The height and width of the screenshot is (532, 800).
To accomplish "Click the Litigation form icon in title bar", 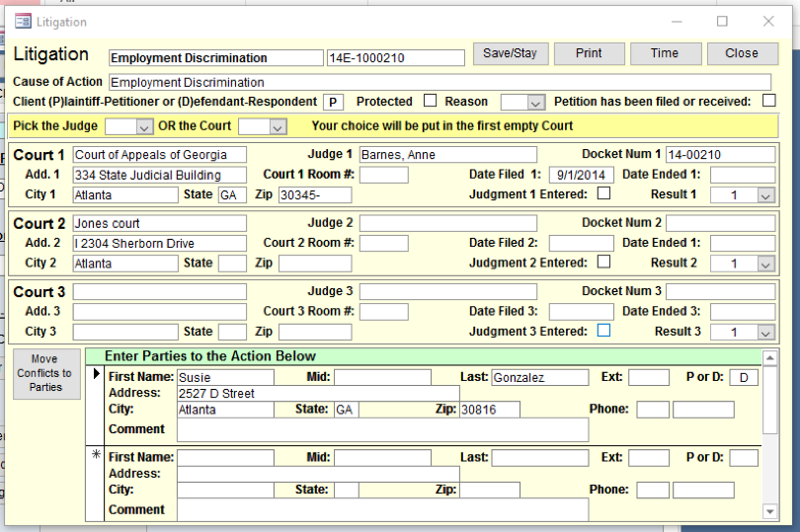I will 23,21.
